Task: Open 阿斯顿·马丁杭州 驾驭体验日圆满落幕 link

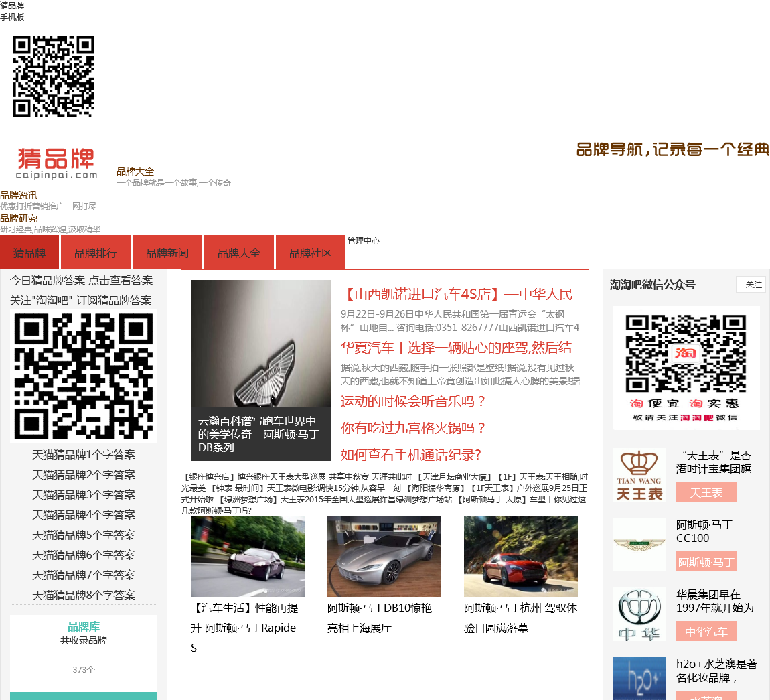Action: pos(520,618)
